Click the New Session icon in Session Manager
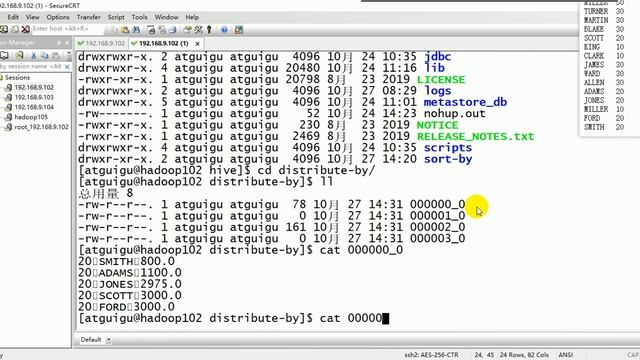The height and width of the screenshot is (360, 640). click(19, 55)
